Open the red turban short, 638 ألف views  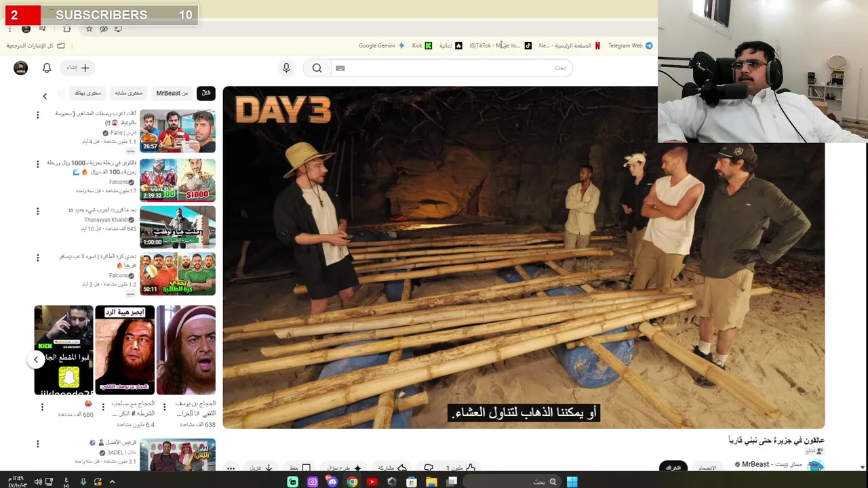pos(186,350)
